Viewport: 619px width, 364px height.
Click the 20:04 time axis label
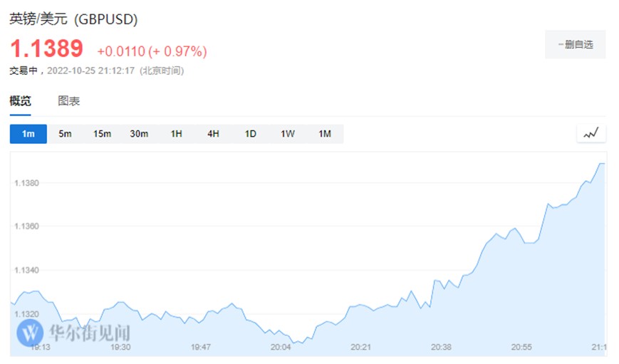coord(281,348)
